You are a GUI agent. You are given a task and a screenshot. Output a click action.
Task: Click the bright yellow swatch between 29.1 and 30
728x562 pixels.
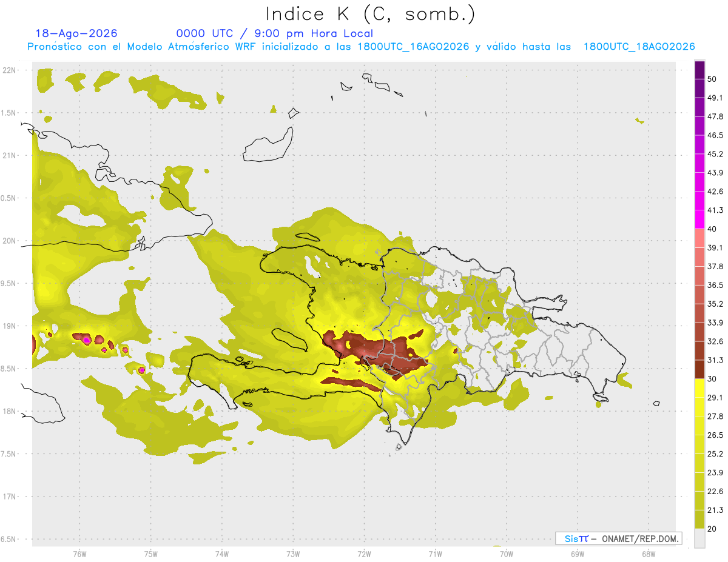point(700,388)
